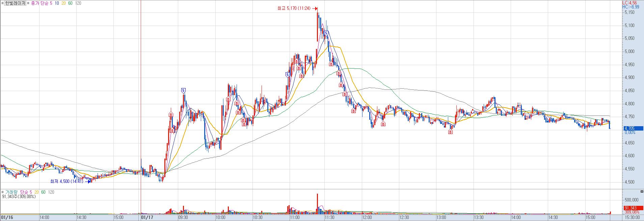Click the B buy marker near 12:10
Viewport: 644px width, 221px height.
383,124
